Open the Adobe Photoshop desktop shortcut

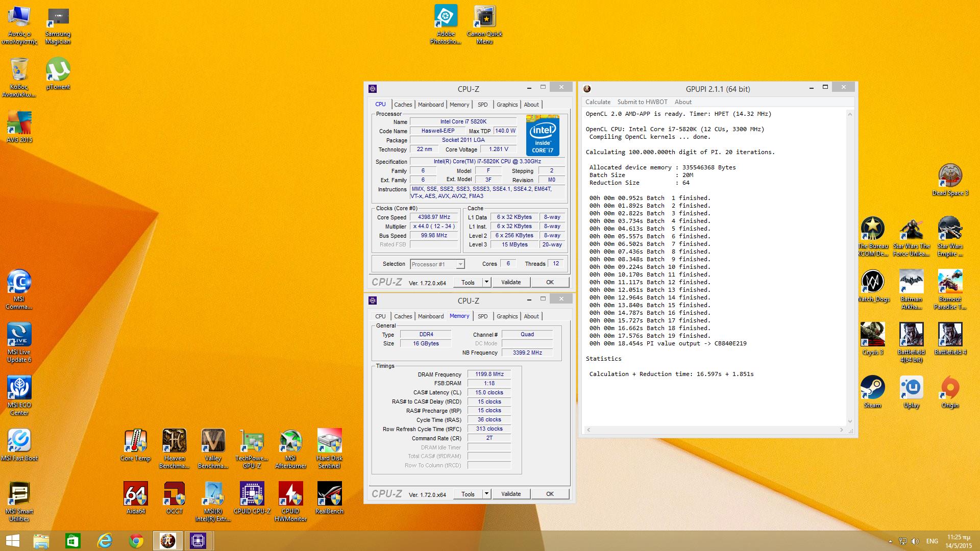pos(446,26)
